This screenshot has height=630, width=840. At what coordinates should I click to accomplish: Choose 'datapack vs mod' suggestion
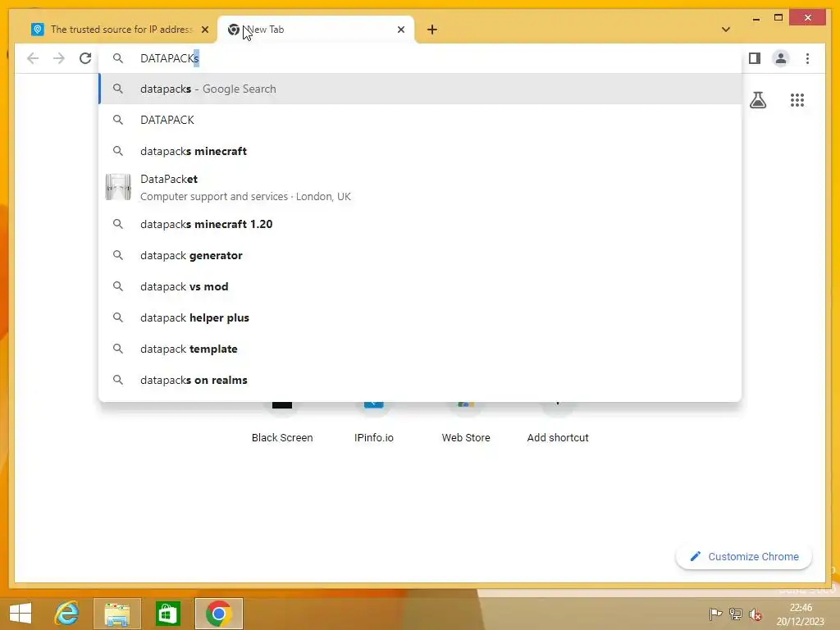point(421,286)
